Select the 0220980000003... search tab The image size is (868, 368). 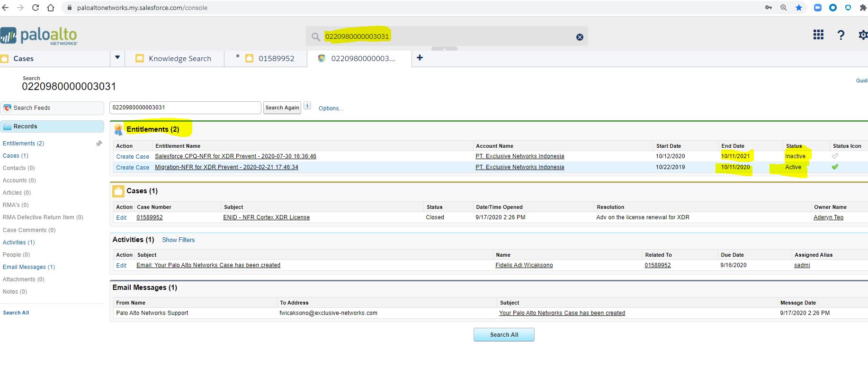[359, 58]
